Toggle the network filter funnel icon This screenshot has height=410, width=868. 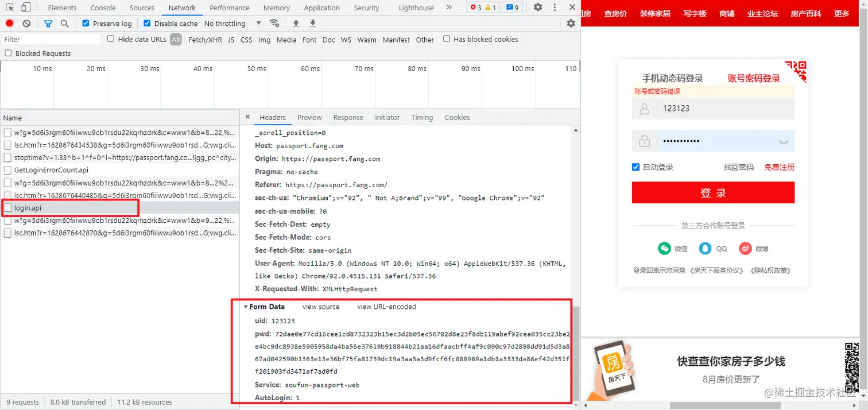click(48, 24)
